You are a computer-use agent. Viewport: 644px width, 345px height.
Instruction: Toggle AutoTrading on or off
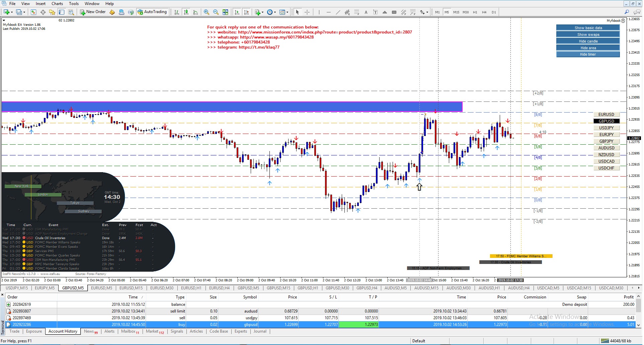152,12
